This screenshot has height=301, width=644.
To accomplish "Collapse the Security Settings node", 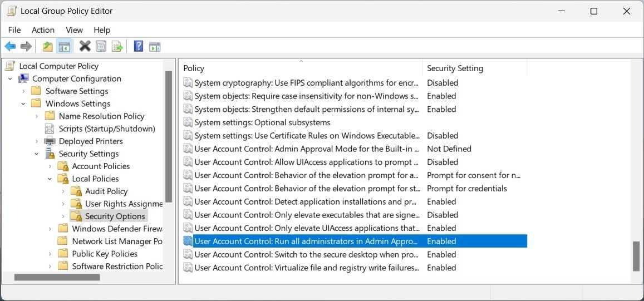I will click(x=37, y=154).
